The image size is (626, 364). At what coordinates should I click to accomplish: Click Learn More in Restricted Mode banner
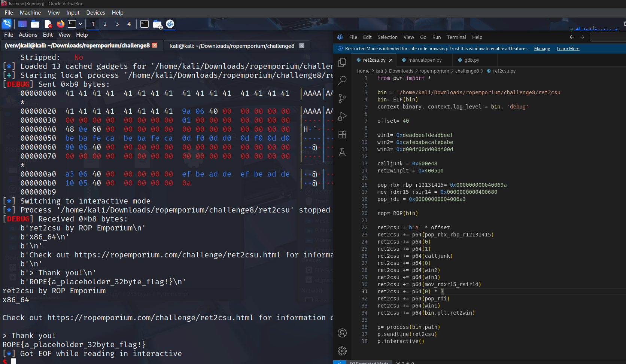568,49
